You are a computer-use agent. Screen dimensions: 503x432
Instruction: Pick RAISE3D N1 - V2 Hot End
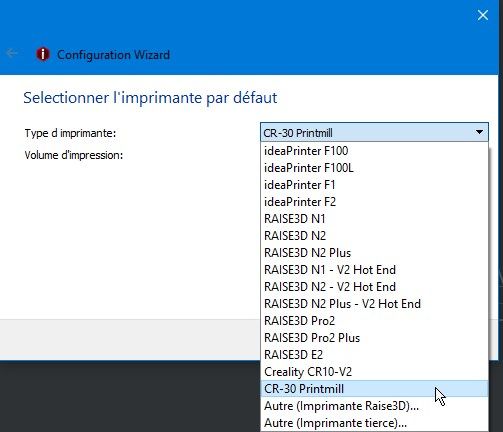[x=374, y=270]
